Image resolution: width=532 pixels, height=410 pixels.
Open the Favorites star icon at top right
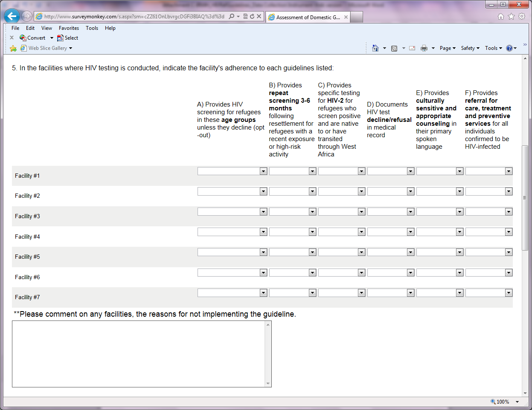tap(511, 17)
